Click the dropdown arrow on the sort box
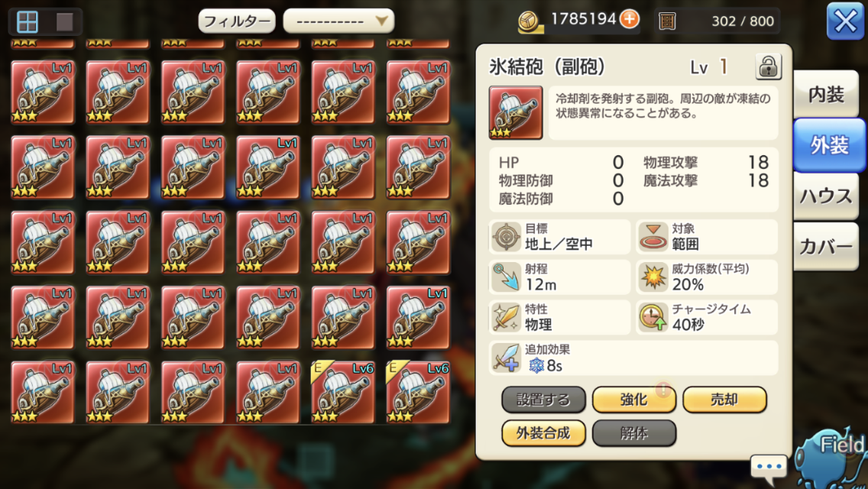868x489 pixels. click(381, 21)
